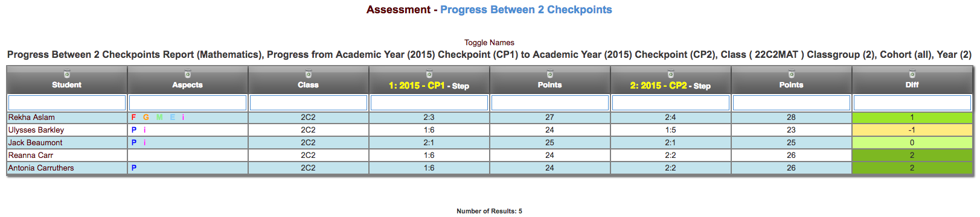Click blue P aspect for Jack Beaumont
This screenshot has height=217, width=980.
pos(134,143)
